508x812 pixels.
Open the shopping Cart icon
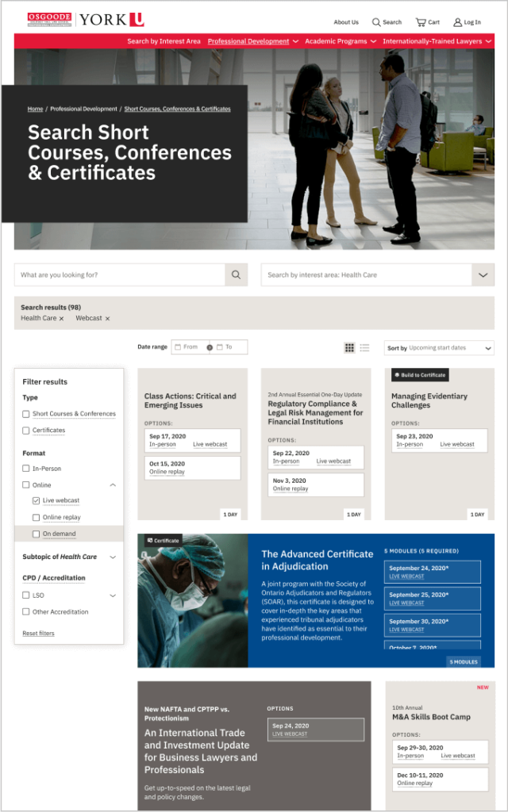tap(421, 22)
